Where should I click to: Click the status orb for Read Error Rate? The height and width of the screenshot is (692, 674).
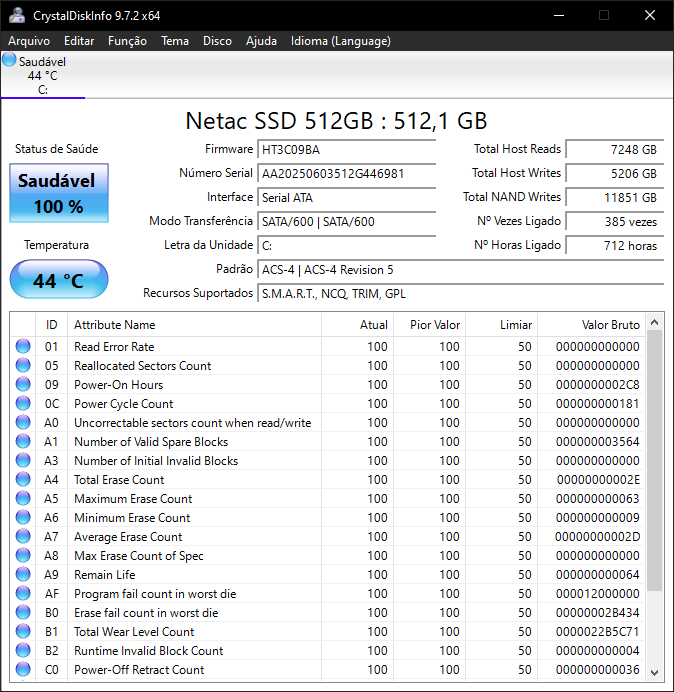coord(23,346)
